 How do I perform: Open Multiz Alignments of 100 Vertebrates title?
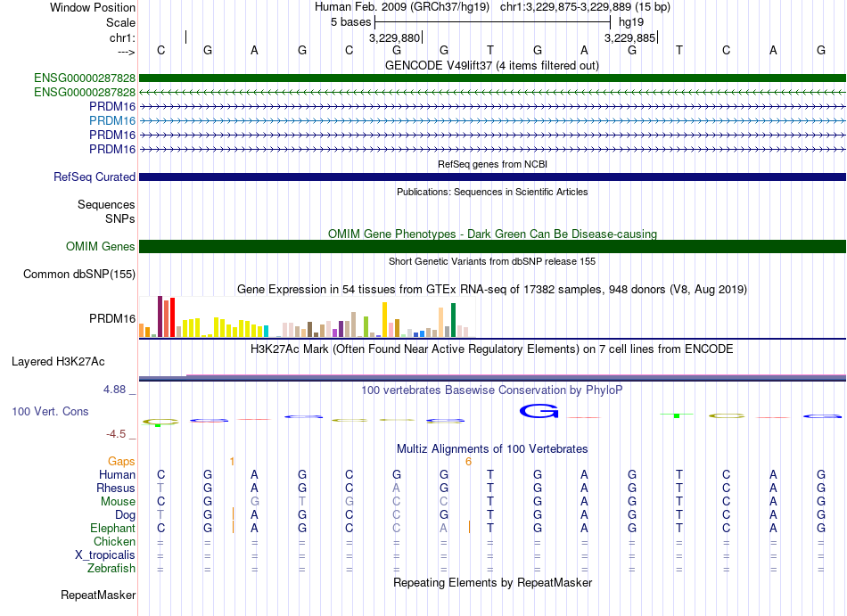pyautogui.click(x=492, y=449)
